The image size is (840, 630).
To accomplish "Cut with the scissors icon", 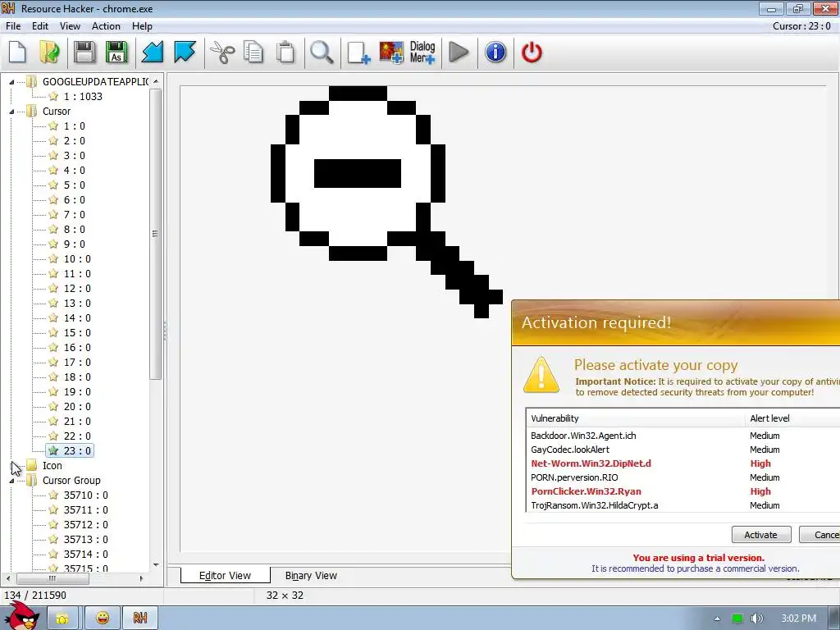I will [x=222, y=52].
